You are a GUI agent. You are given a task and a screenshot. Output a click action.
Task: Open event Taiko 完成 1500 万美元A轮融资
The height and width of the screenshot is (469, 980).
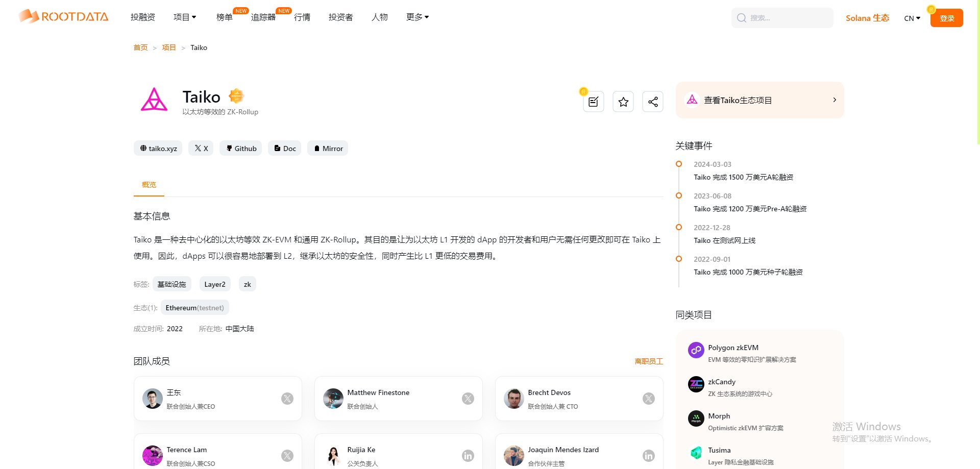tap(744, 177)
